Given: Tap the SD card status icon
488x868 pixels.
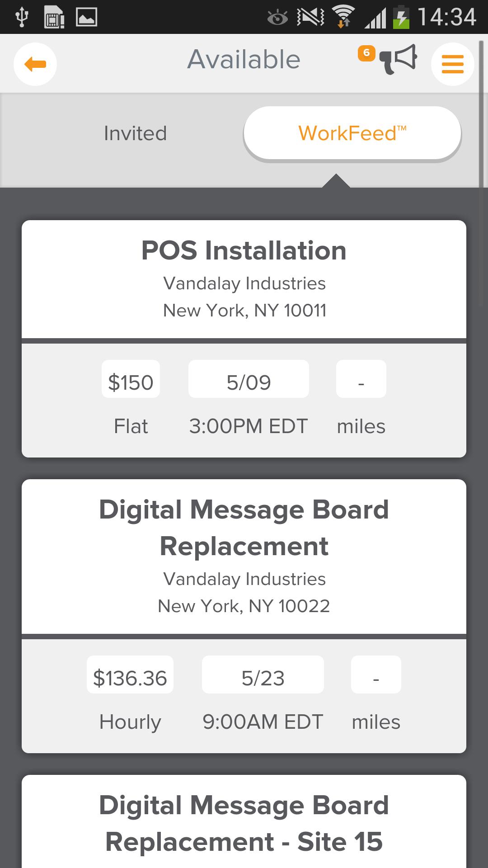Looking at the screenshot, I should 54,17.
